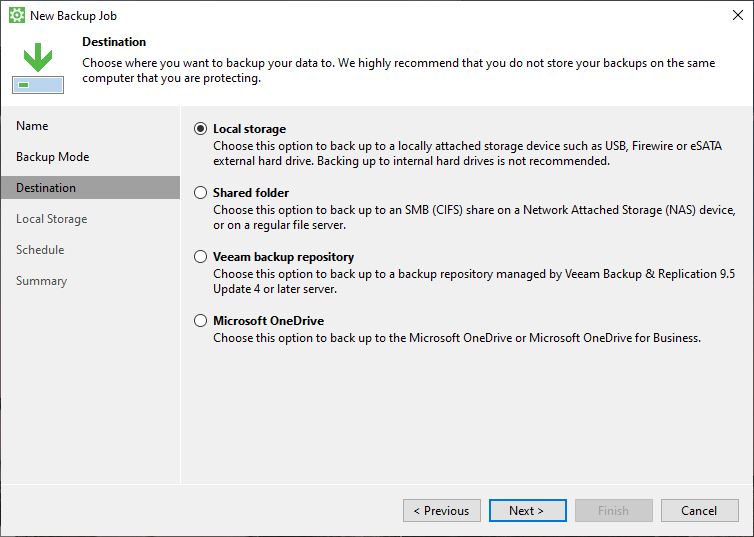The image size is (754, 537).
Task: Click the Local storage label text
Action: point(249,129)
